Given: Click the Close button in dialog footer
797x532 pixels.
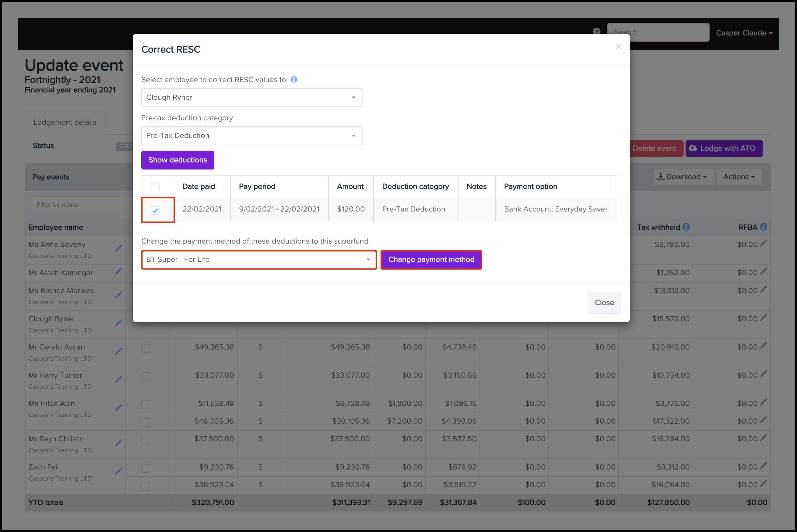Looking at the screenshot, I should pyautogui.click(x=604, y=302).
